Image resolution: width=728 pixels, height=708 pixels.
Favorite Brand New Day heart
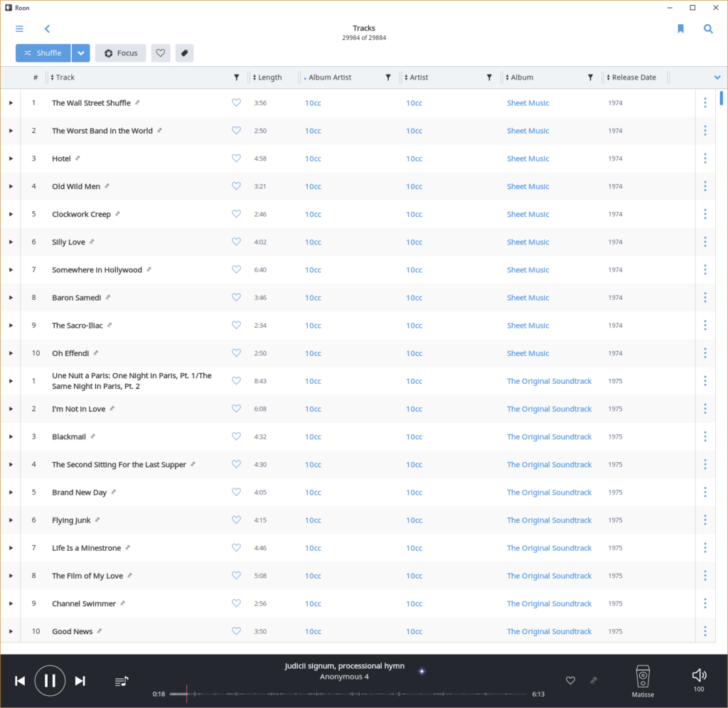236,492
